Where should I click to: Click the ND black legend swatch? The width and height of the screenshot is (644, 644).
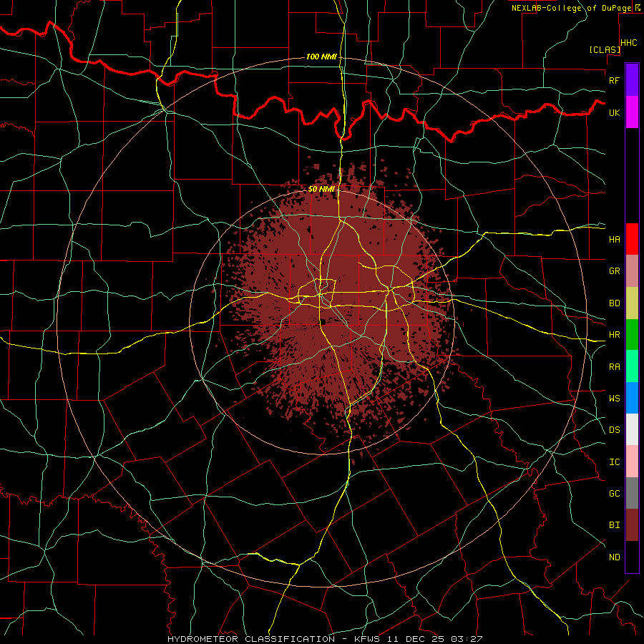pos(632,557)
